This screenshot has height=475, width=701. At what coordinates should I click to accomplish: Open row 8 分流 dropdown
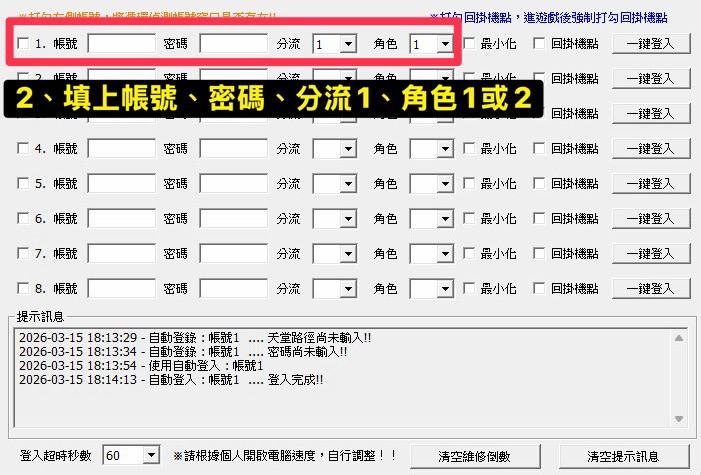[348, 288]
